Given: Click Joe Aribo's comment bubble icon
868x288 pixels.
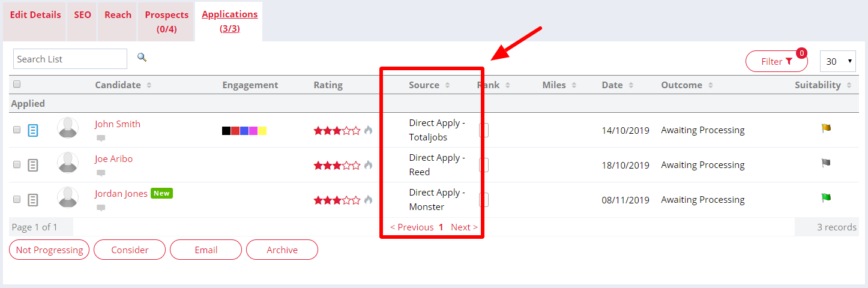Looking at the screenshot, I should tap(101, 173).
